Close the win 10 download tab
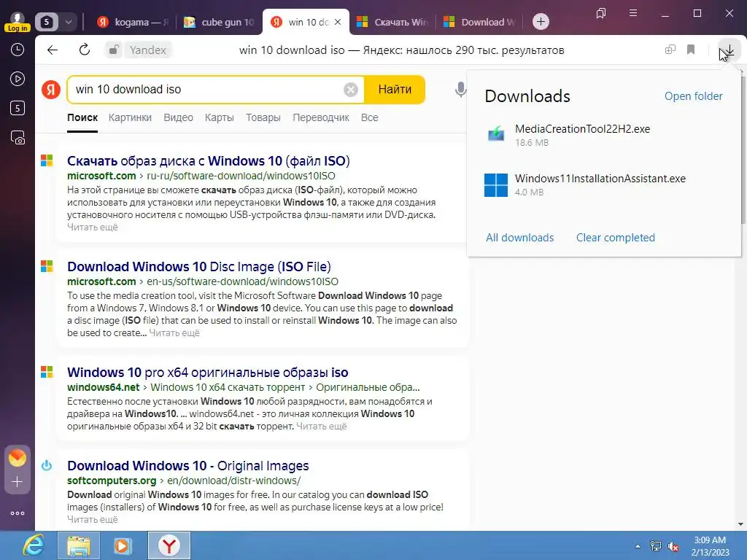The image size is (747, 560). coord(338,22)
